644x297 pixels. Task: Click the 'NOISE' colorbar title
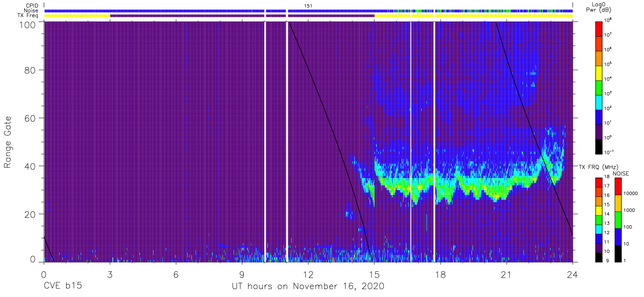pyautogui.click(x=620, y=173)
